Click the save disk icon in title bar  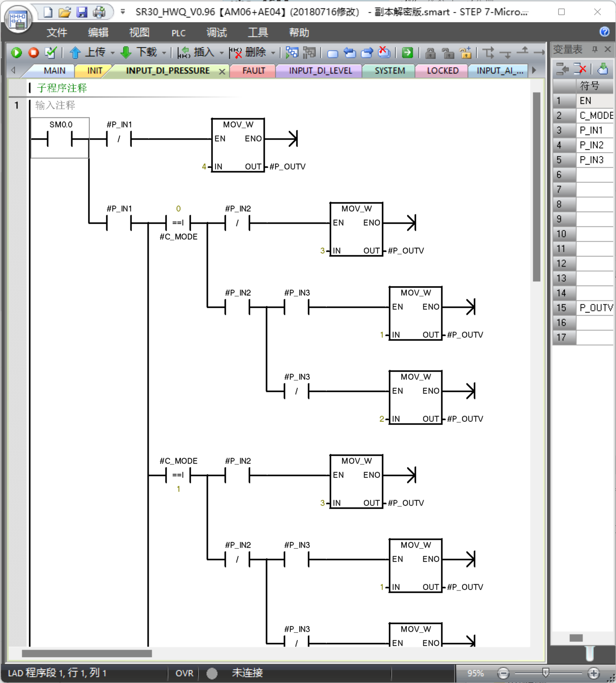[x=82, y=12]
